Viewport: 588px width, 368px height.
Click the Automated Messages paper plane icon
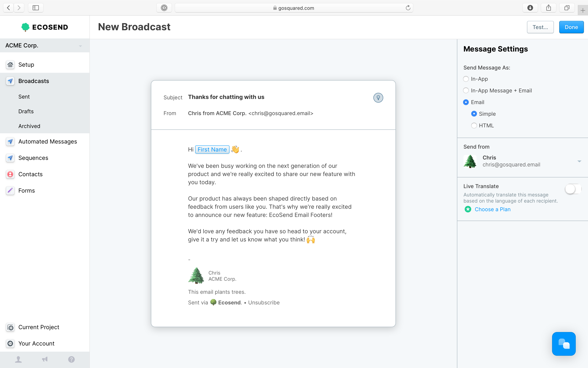coord(10,142)
